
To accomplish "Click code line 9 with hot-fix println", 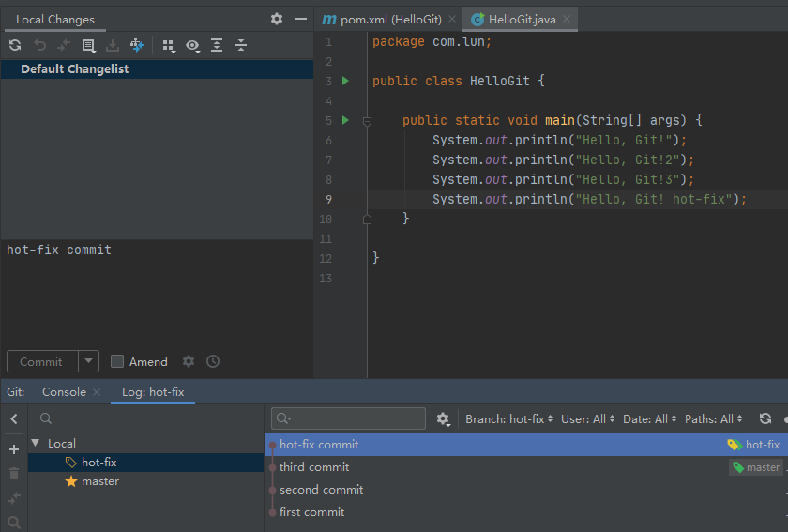I will click(x=589, y=199).
